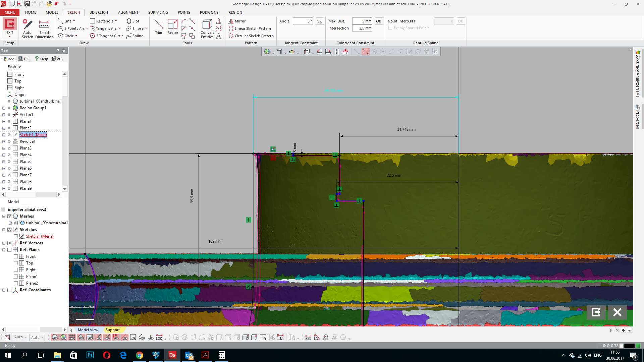Expand the Region Group1 feature node

point(4,108)
